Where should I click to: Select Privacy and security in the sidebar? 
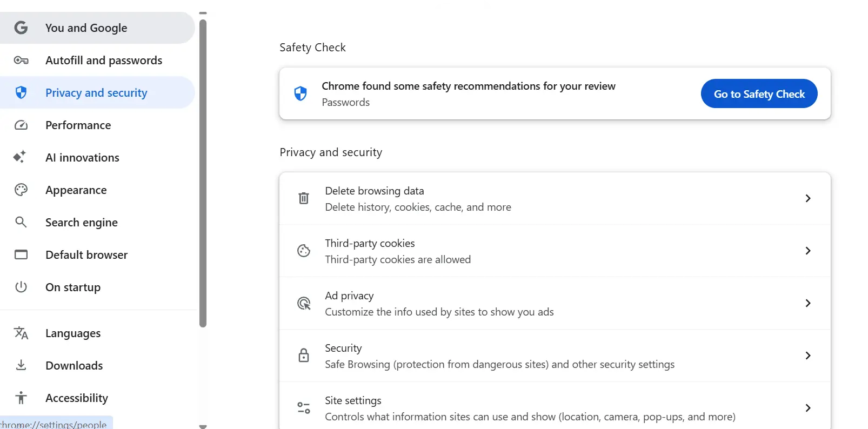pos(96,92)
